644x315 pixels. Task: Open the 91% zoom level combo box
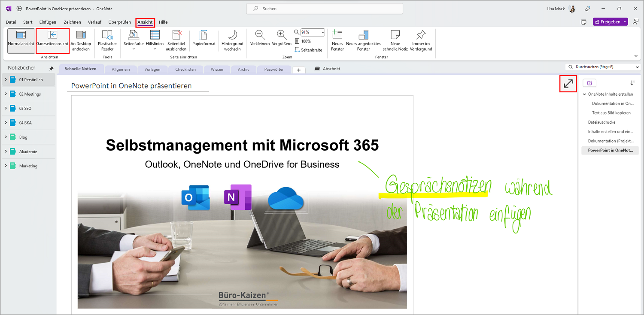[313, 33]
